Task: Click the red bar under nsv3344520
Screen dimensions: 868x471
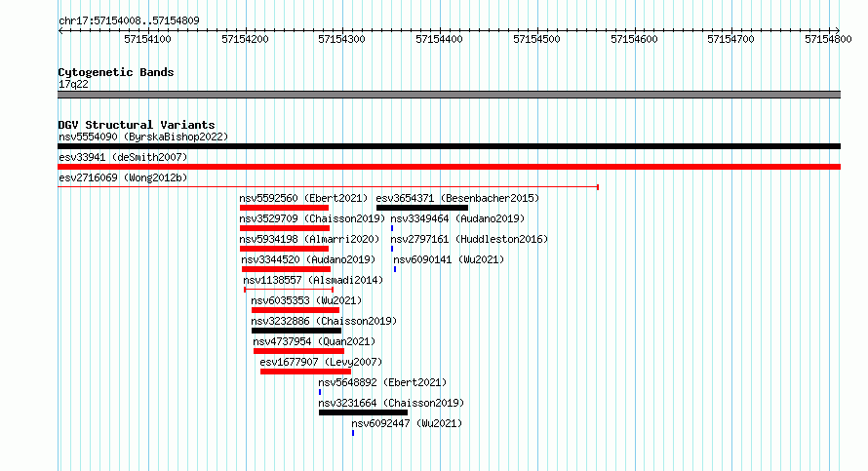Action: click(286, 269)
